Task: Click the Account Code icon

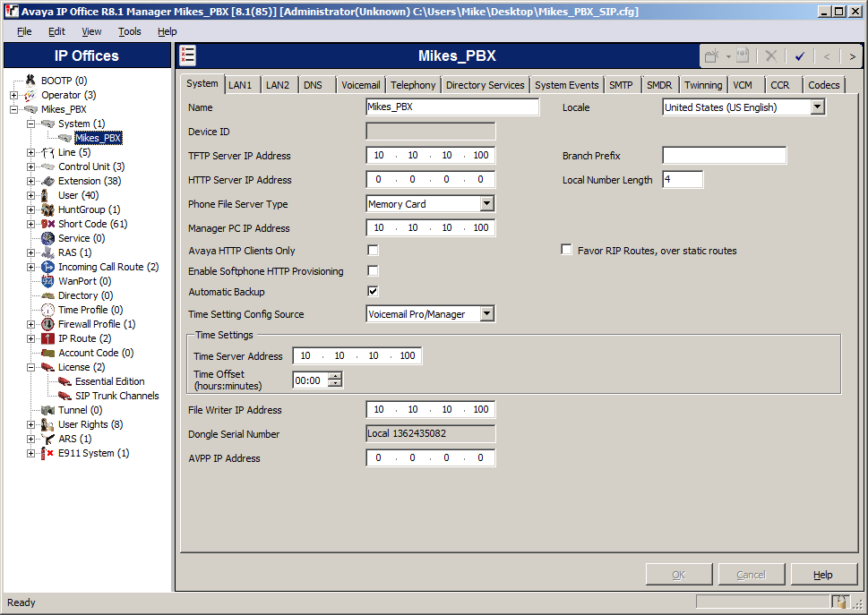Action: [x=48, y=354]
